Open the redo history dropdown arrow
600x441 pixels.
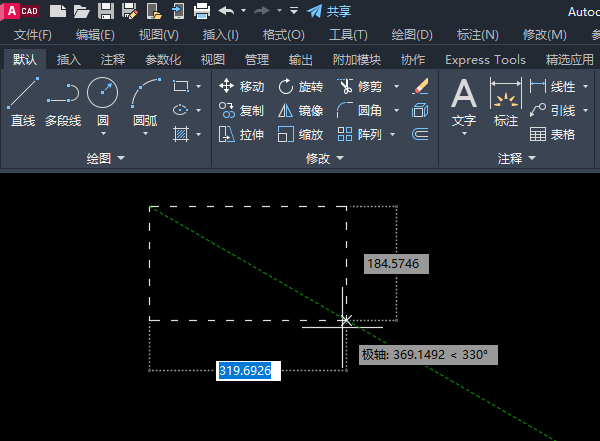click(279, 11)
